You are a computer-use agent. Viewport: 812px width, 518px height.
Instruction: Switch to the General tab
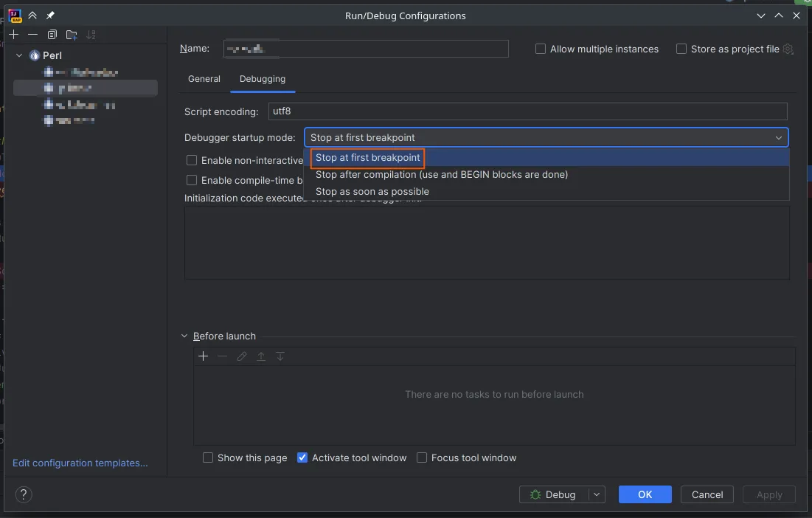pyautogui.click(x=204, y=79)
